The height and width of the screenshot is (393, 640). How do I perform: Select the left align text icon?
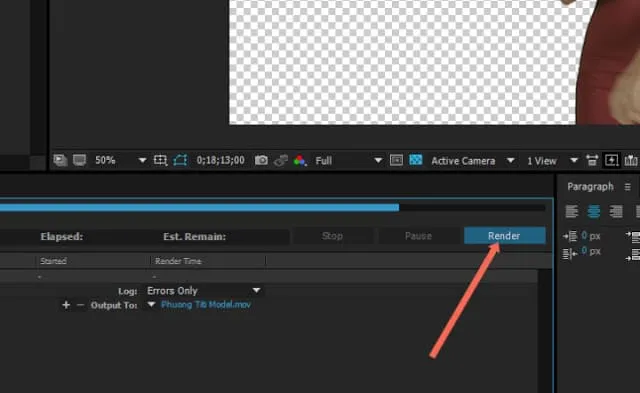click(571, 211)
